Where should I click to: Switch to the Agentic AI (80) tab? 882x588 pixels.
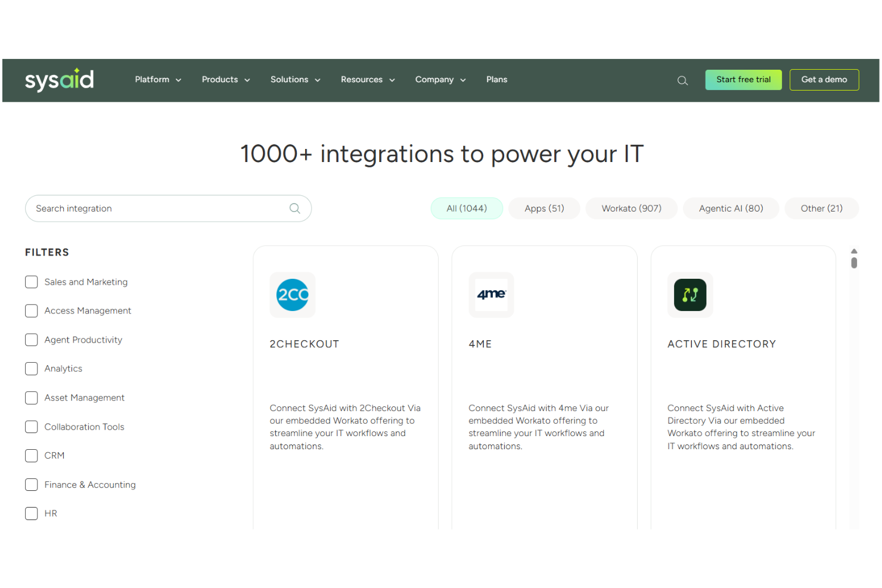731,208
